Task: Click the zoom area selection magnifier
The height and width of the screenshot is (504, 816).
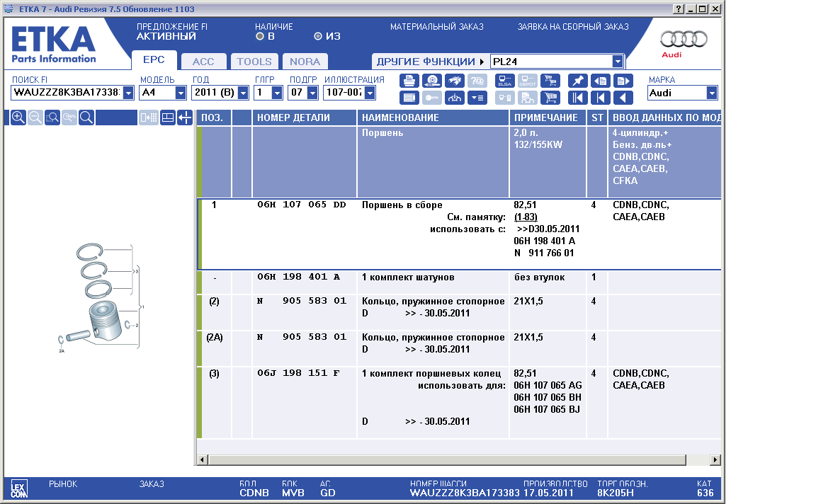Action: pos(52,118)
